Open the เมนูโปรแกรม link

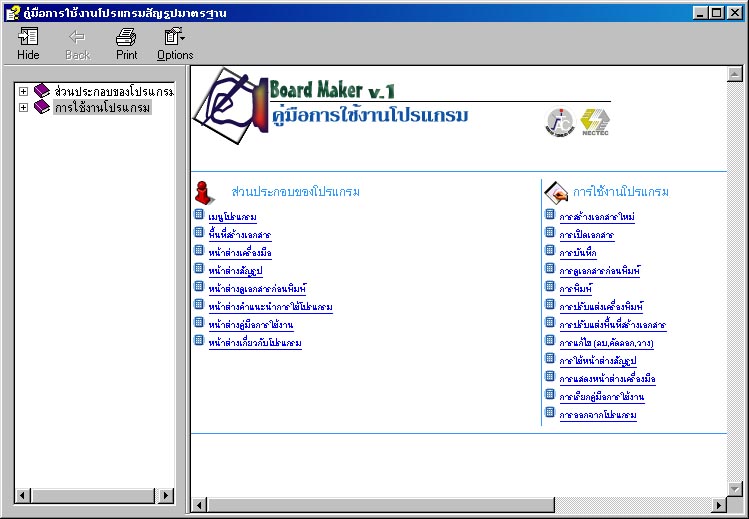pyautogui.click(x=233, y=217)
